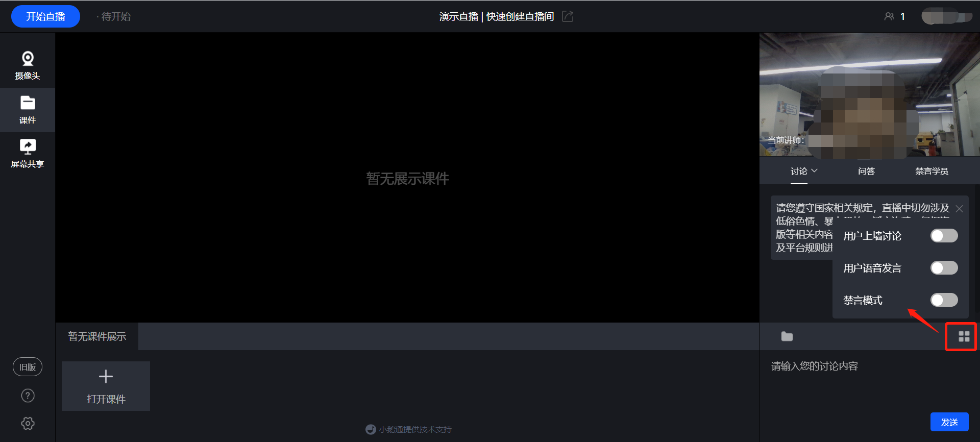The width and height of the screenshot is (980, 442).
Task: View the online participants count icon
Action: [889, 16]
